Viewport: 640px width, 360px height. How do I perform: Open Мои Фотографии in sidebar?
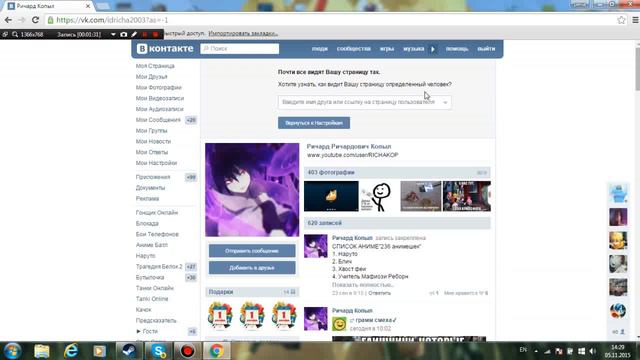tap(158, 87)
